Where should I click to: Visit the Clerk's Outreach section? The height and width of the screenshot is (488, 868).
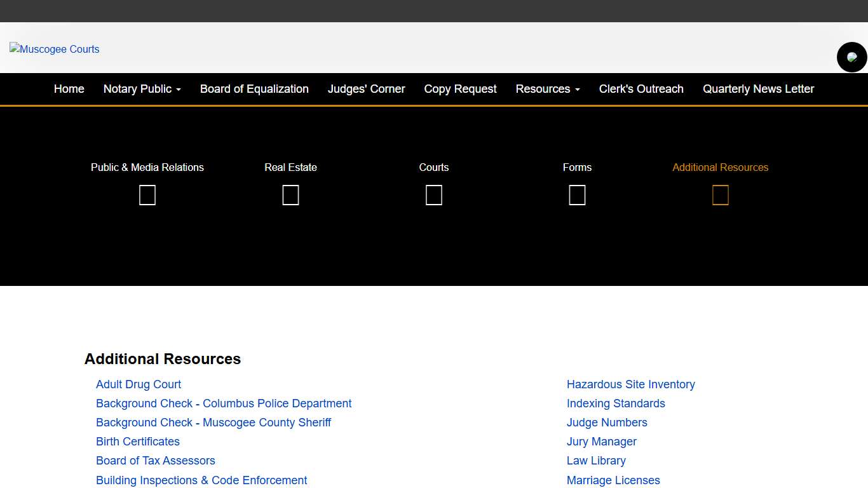[x=641, y=89]
